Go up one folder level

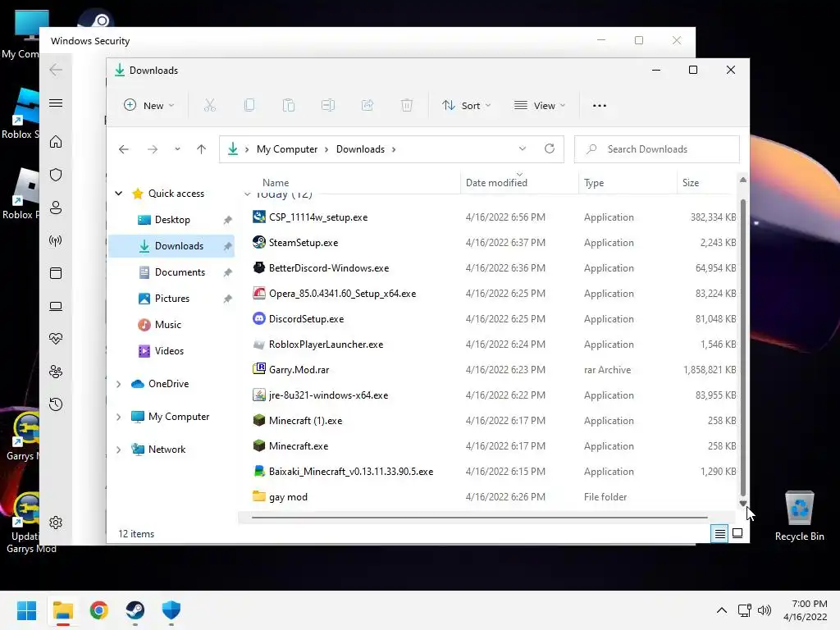tap(202, 149)
